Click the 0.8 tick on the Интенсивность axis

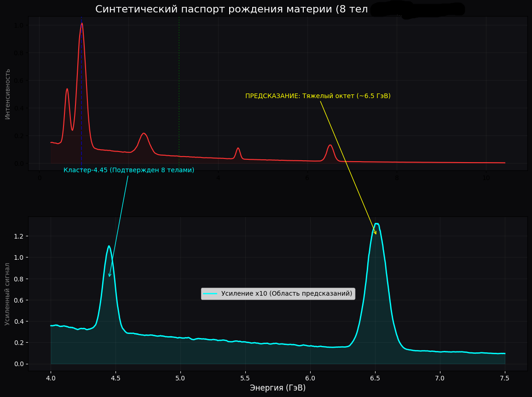pyautogui.click(x=19, y=53)
